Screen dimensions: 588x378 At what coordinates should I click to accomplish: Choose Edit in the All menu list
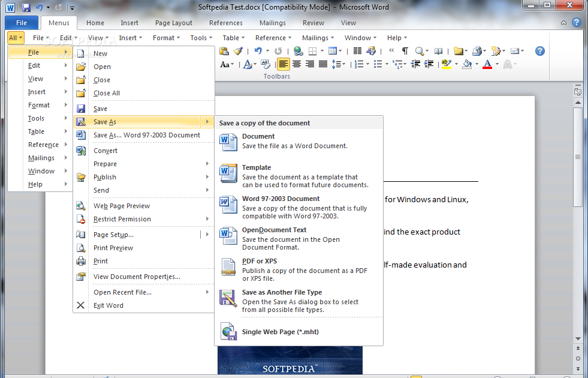click(40, 65)
